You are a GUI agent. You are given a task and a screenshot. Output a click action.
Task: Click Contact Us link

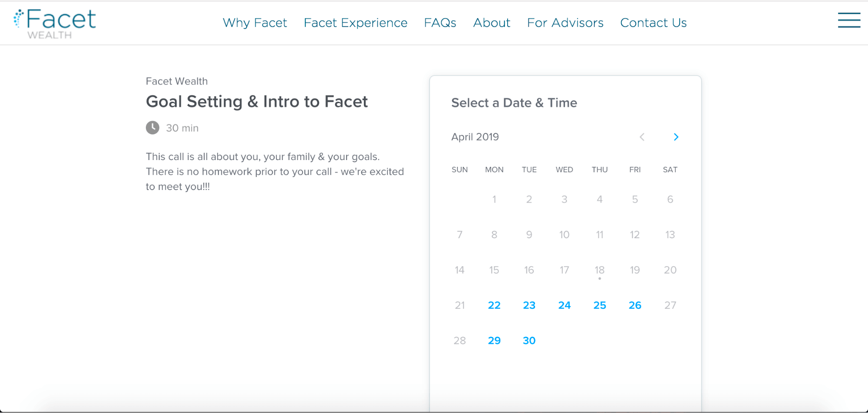click(x=653, y=23)
